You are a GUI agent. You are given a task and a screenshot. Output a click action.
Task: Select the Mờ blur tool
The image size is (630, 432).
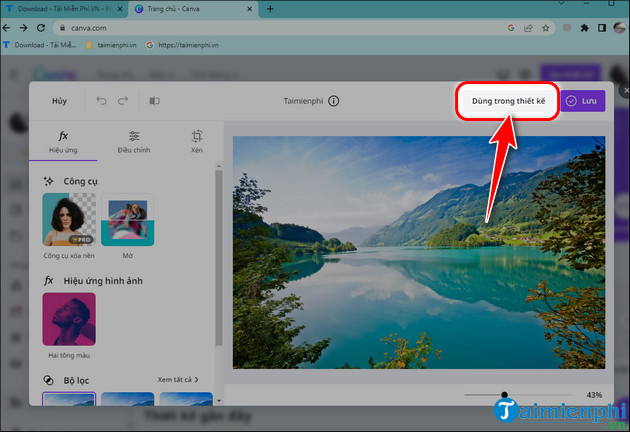point(128,219)
